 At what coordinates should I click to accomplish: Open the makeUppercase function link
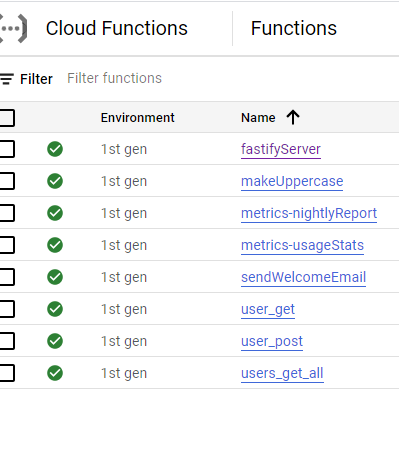coord(292,181)
